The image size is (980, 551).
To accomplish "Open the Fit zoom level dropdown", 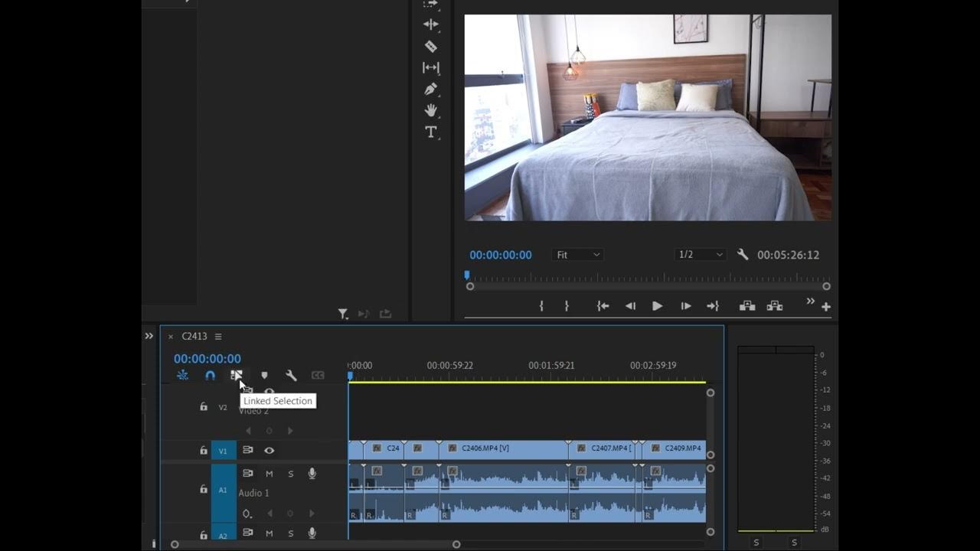I will pos(577,255).
